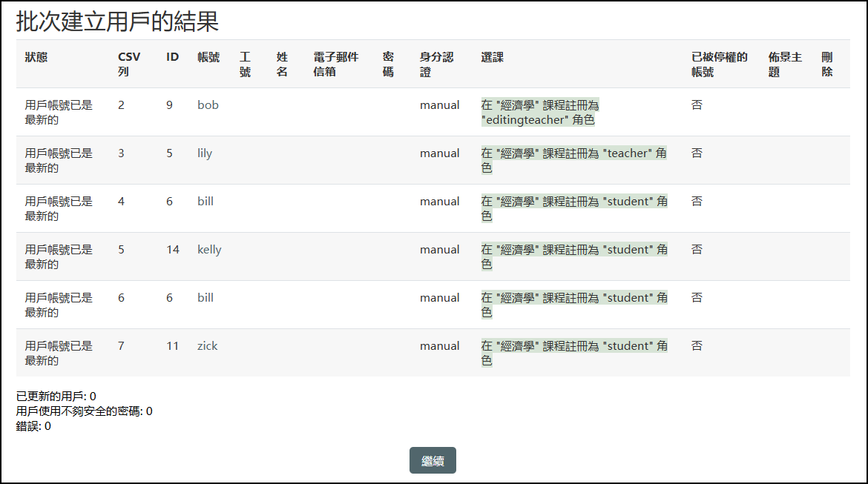
Task: Click the 刪除 delete column header
Action: pos(826,62)
